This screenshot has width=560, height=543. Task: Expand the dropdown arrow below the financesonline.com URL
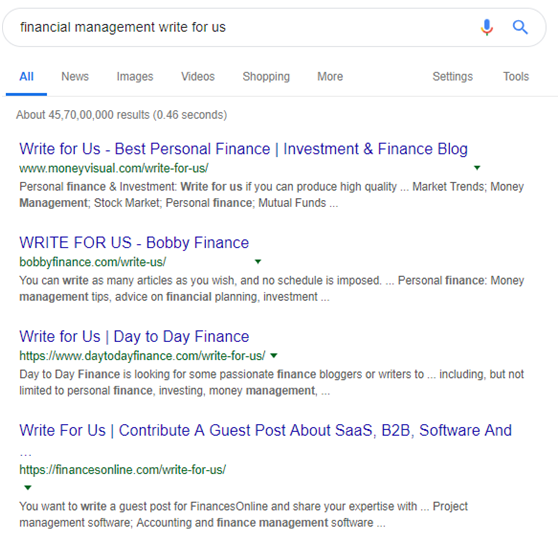coord(28,487)
